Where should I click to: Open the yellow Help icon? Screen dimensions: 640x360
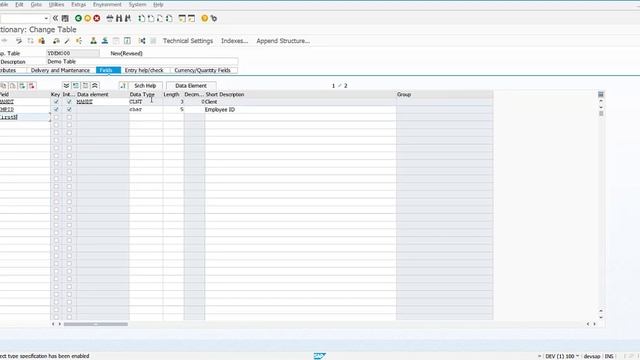(x=204, y=18)
